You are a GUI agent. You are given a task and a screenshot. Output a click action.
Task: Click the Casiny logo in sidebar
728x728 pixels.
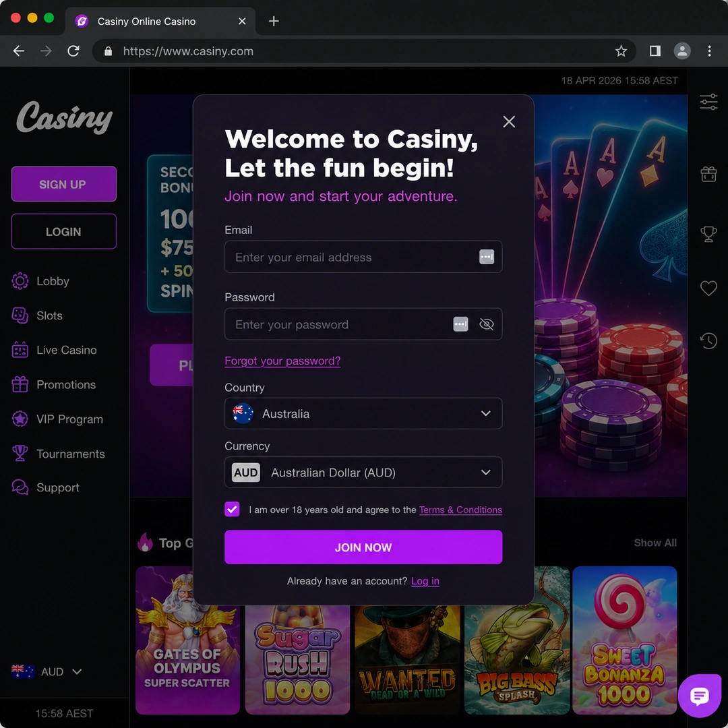click(64, 117)
